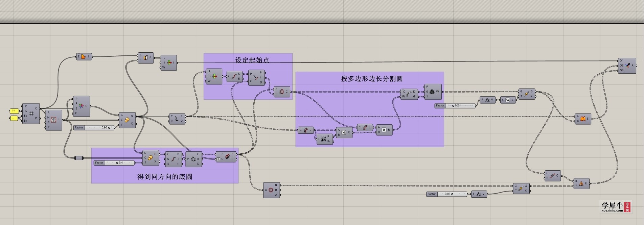Image resolution: width=644 pixels, height=225 pixels.
Task: Select the Populate 2D component
Action: [x=53, y=120]
